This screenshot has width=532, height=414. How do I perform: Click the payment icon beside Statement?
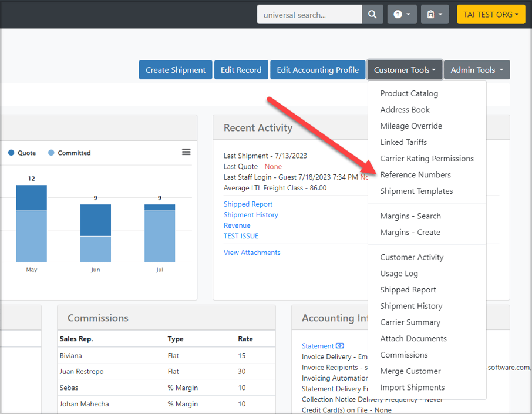coord(340,346)
